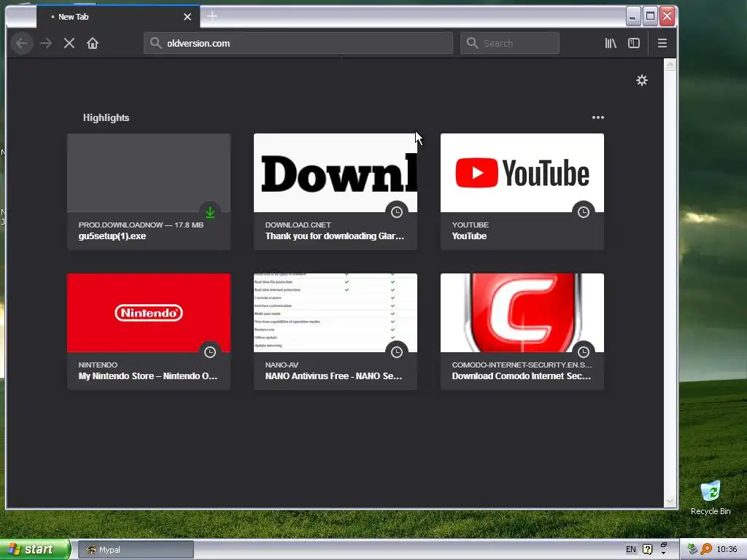Click the magnifier icon in the address bar
Image resolution: width=747 pixels, height=560 pixels.
155,43
